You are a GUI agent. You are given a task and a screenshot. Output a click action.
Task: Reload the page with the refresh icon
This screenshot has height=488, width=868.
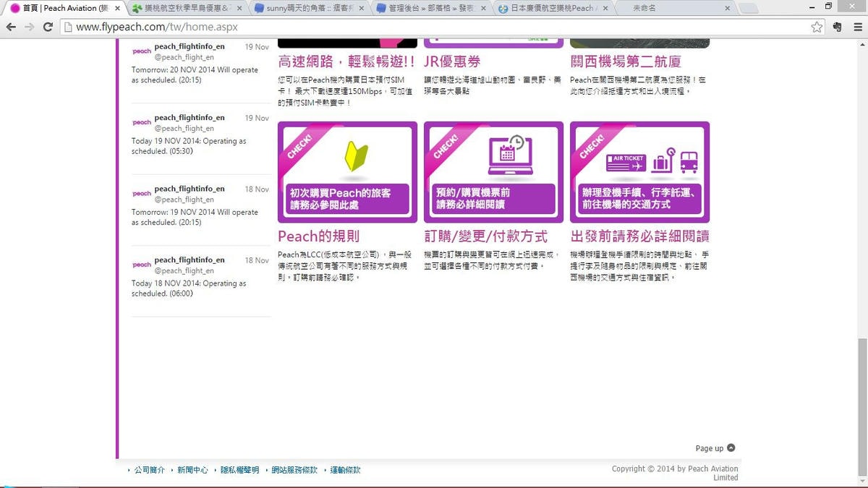pyautogui.click(x=48, y=27)
